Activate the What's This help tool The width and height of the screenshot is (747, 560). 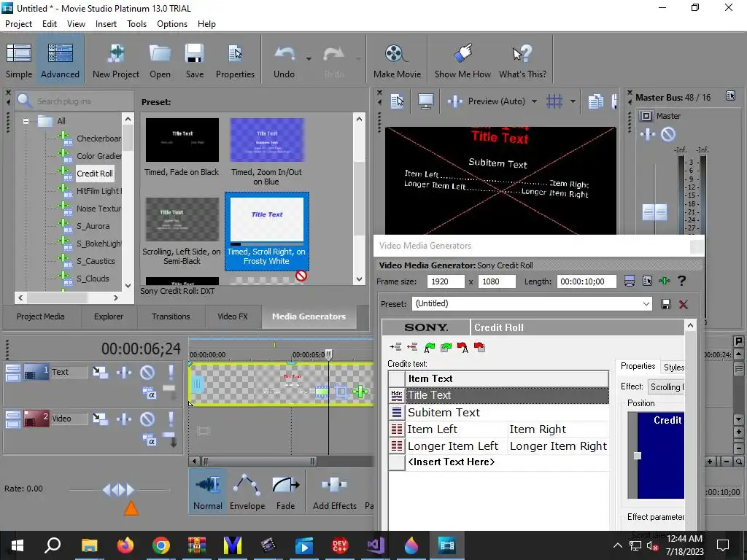click(x=522, y=61)
